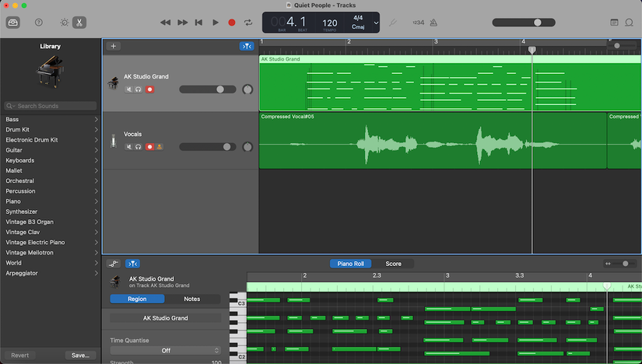Expand the Orchestral category
Screen dimensions: 642x364
[x=96, y=180]
